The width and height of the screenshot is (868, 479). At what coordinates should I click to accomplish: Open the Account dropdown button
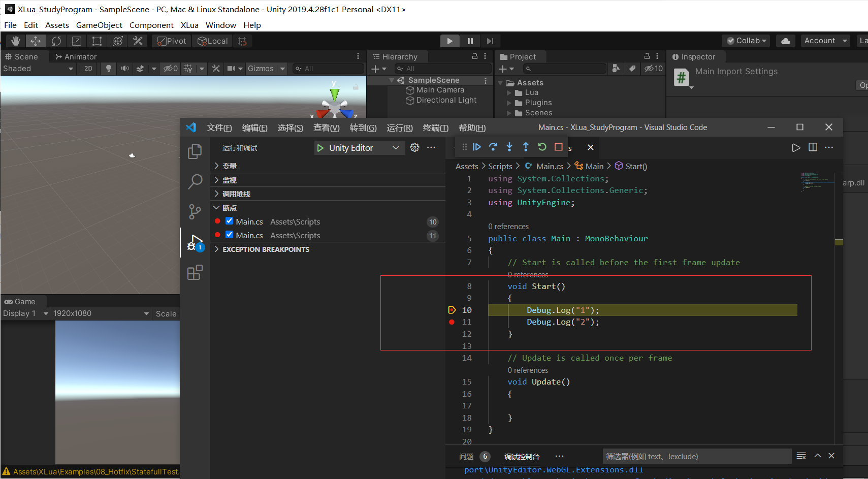coord(825,41)
